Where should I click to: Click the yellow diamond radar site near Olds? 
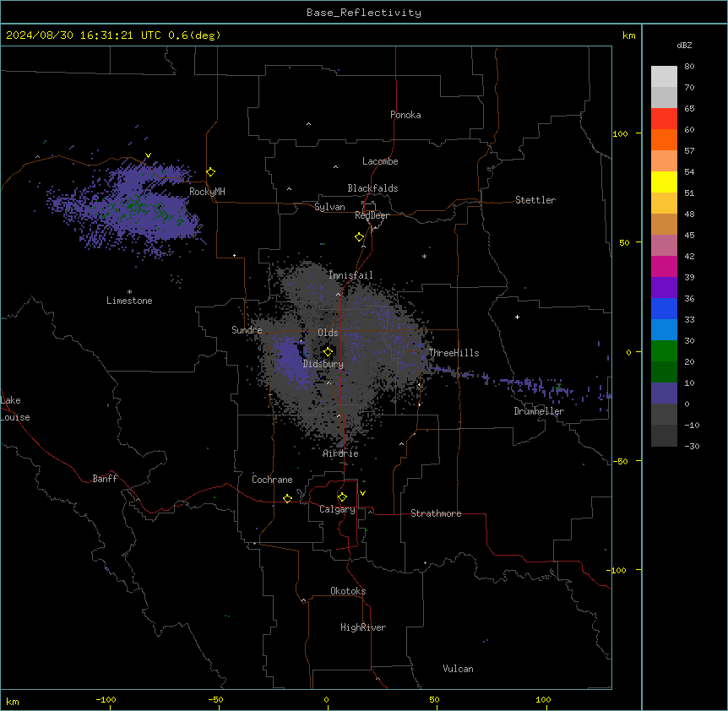pyautogui.click(x=328, y=352)
